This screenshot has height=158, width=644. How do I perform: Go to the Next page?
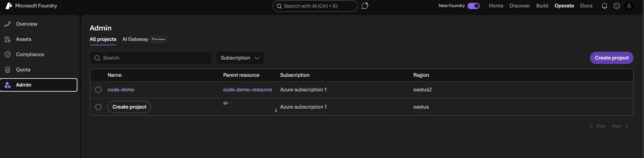point(620,126)
